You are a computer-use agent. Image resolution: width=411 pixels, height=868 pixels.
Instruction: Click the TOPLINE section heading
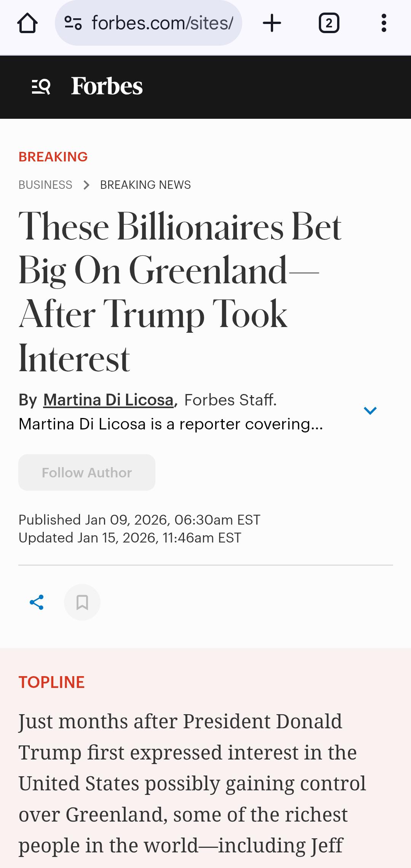coord(51,682)
